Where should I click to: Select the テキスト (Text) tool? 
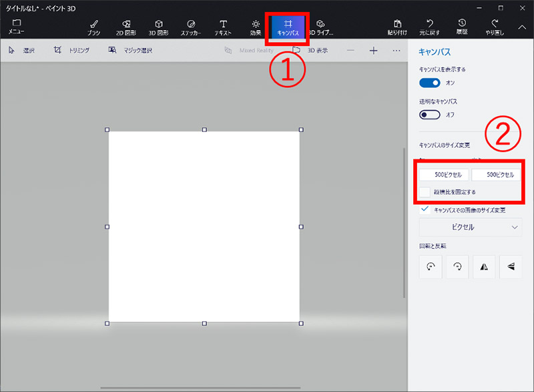click(223, 27)
